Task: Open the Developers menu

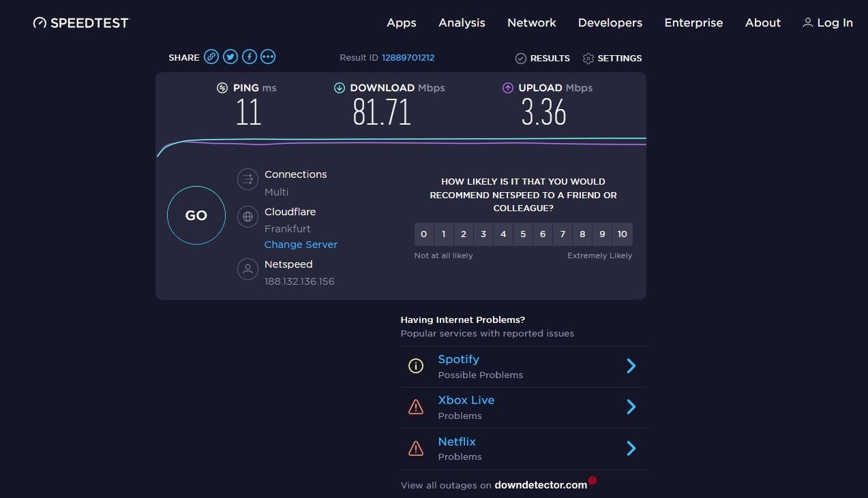Action: click(x=610, y=22)
